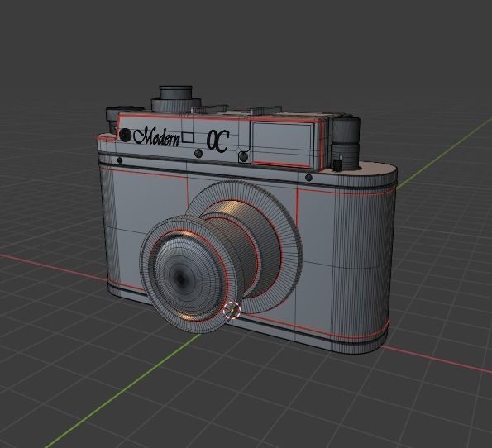Select the wide lens mount ring on the body
This screenshot has height=448, width=492.
pyautogui.click(x=245, y=246)
